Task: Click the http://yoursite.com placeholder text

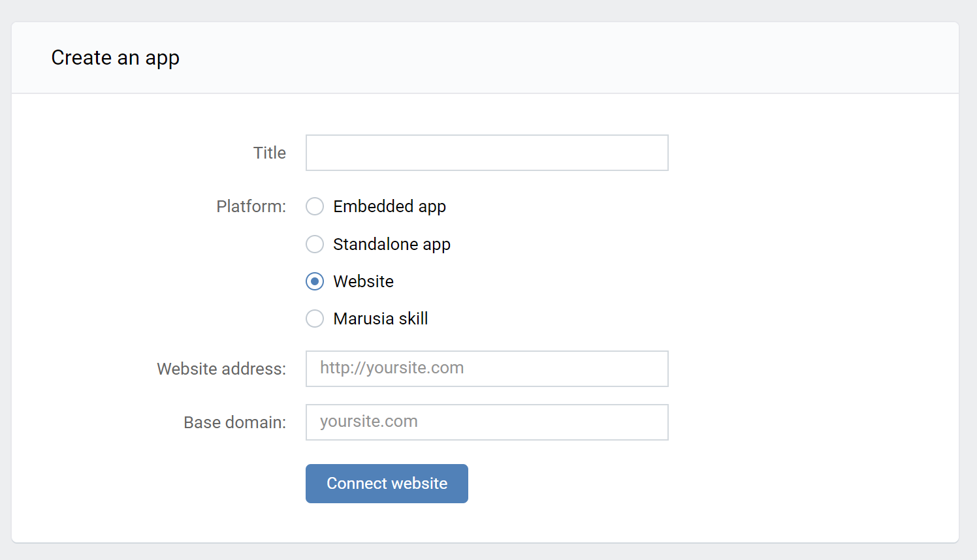Action: tap(392, 368)
